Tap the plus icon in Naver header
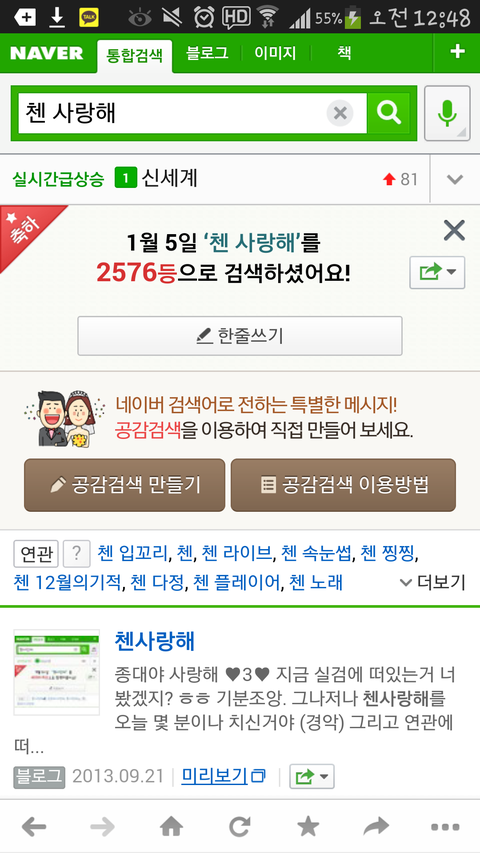 [457, 52]
